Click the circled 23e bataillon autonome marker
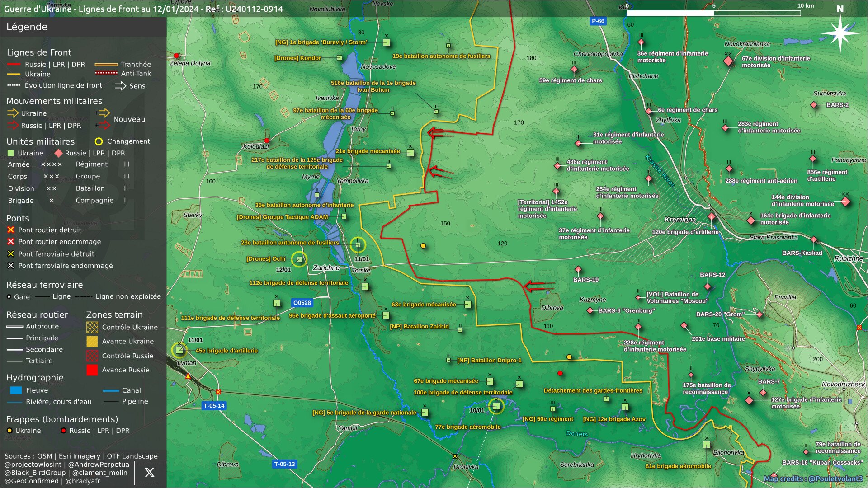The image size is (868, 488). pyautogui.click(x=358, y=245)
